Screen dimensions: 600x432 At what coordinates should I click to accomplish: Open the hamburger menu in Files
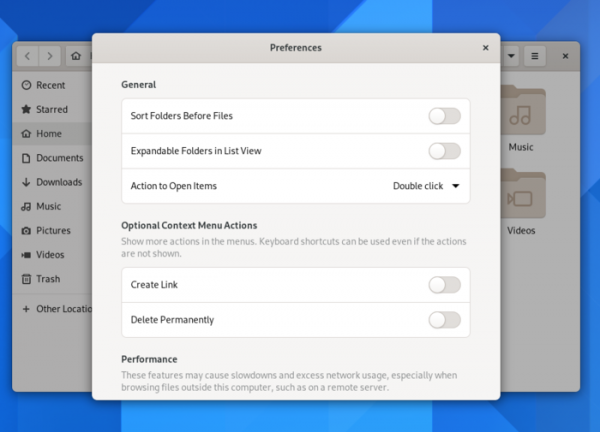[x=535, y=56]
